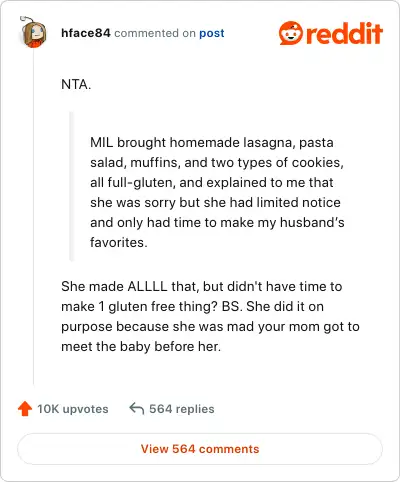400x482 pixels.
Task: Click the Reddit Snoo mascot logo icon
Action: tap(291, 33)
